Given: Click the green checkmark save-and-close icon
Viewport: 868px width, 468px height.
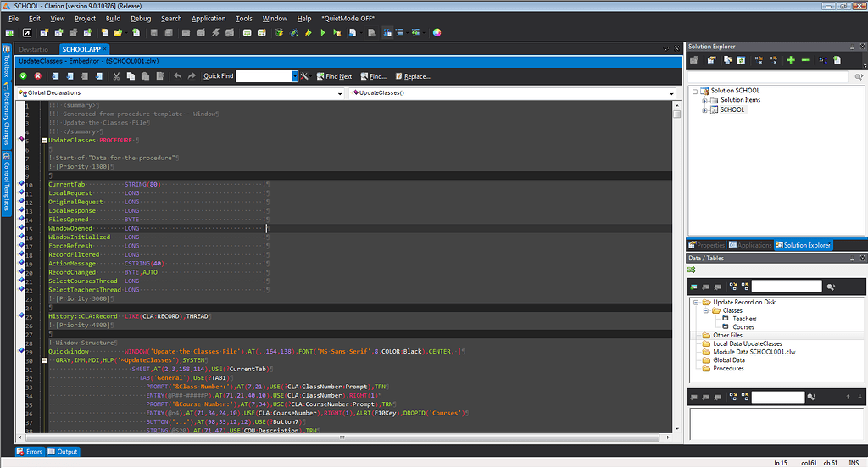Looking at the screenshot, I should 24,76.
